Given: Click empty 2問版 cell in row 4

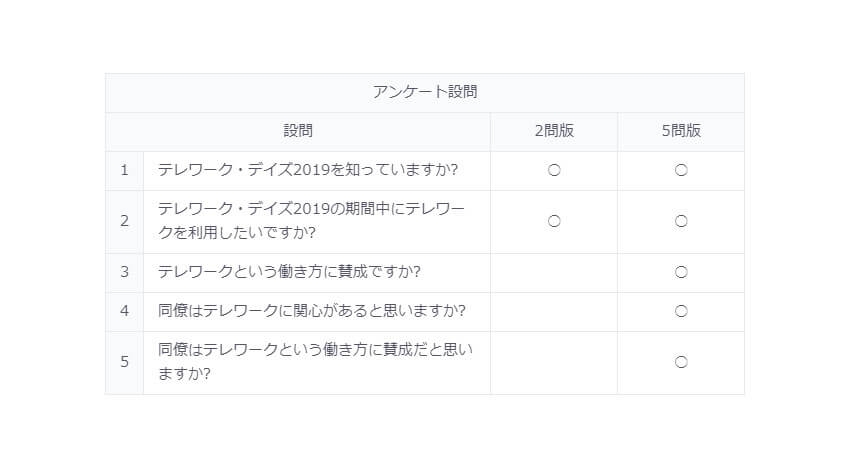Looking at the screenshot, I should coord(553,312).
